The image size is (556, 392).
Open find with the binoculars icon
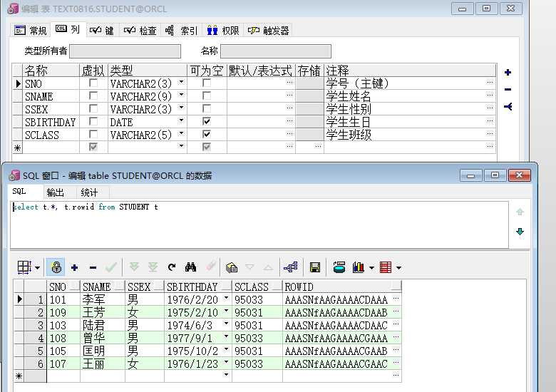(x=191, y=267)
